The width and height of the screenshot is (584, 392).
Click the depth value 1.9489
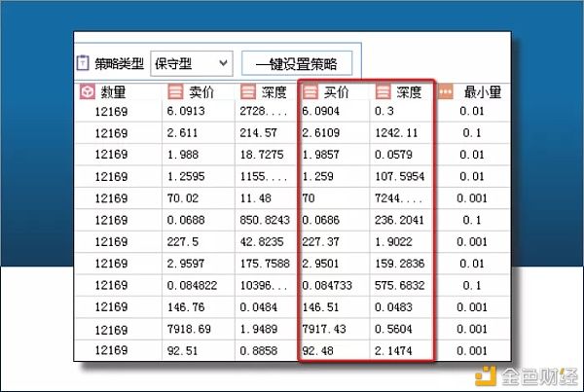tap(259, 329)
